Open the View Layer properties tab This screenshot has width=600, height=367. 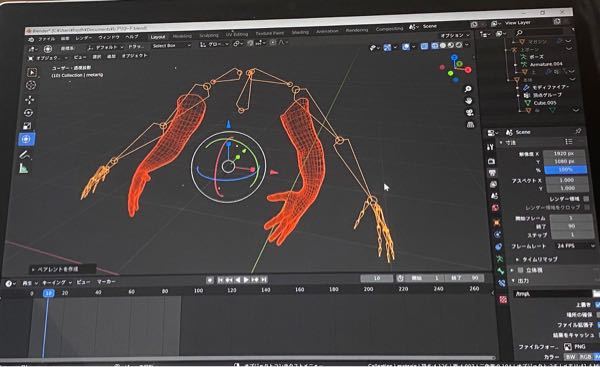(494, 184)
